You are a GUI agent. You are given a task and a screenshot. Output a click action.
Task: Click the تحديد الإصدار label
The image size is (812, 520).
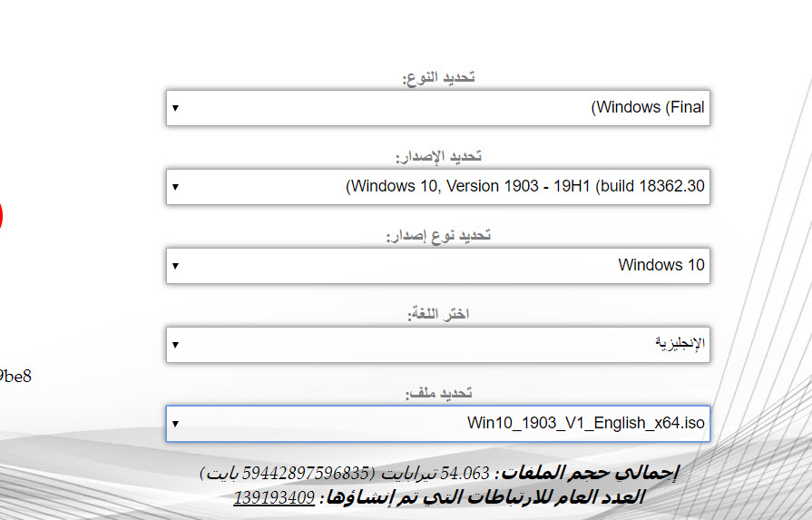tap(438, 156)
